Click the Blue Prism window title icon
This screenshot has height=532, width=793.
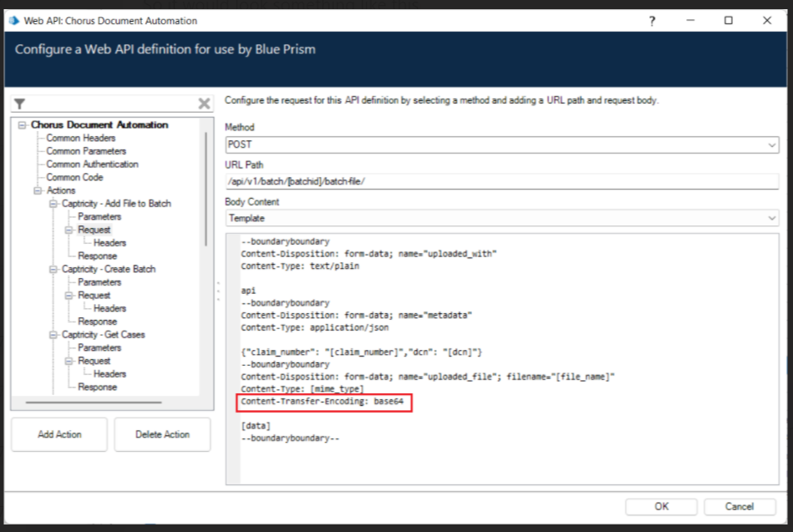tap(13, 20)
